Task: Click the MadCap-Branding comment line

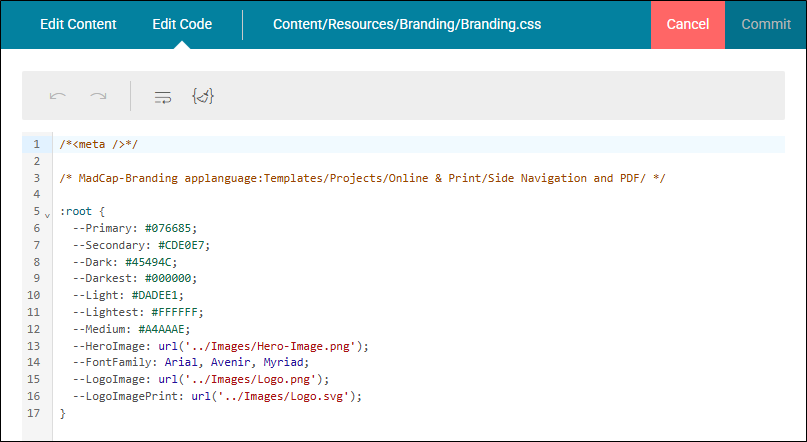Action: 362,178
